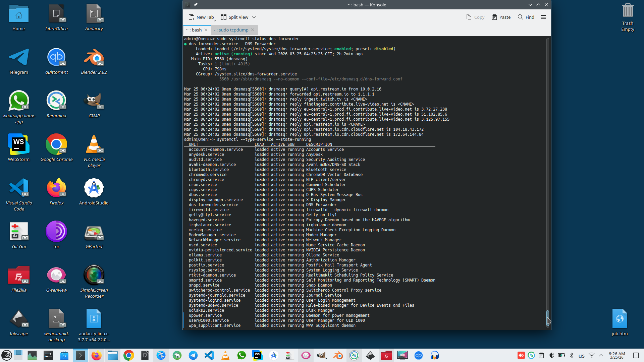
Task: Select the bash tab
Action: 194,30
